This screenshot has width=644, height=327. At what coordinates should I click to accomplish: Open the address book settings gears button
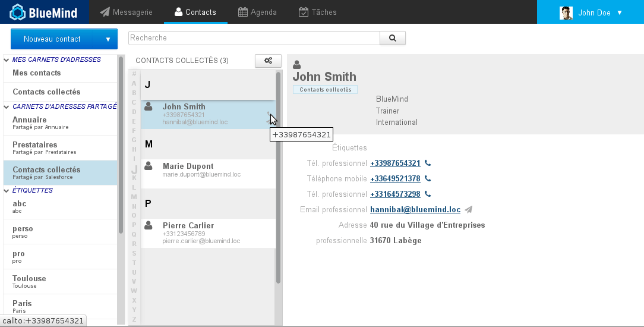[268, 61]
